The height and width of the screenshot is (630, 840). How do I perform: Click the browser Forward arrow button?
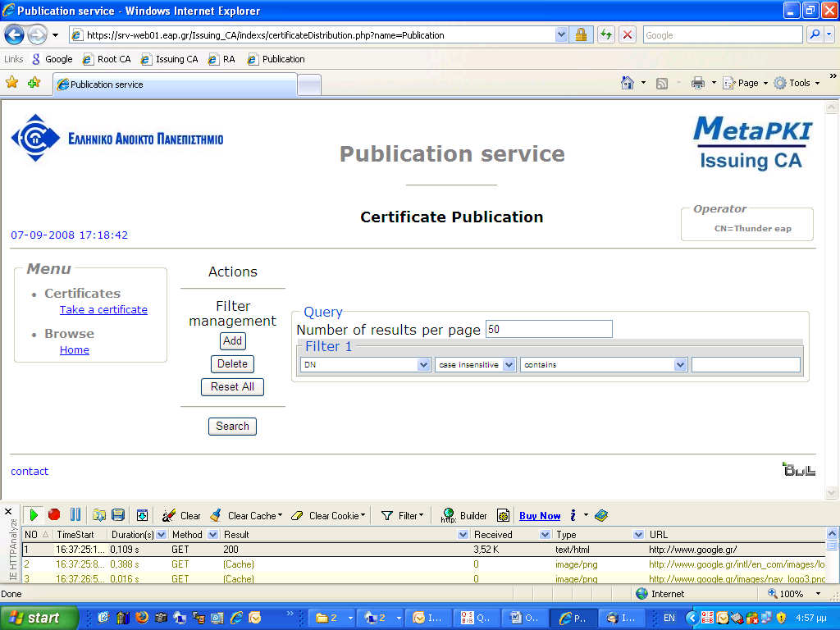pos(37,35)
